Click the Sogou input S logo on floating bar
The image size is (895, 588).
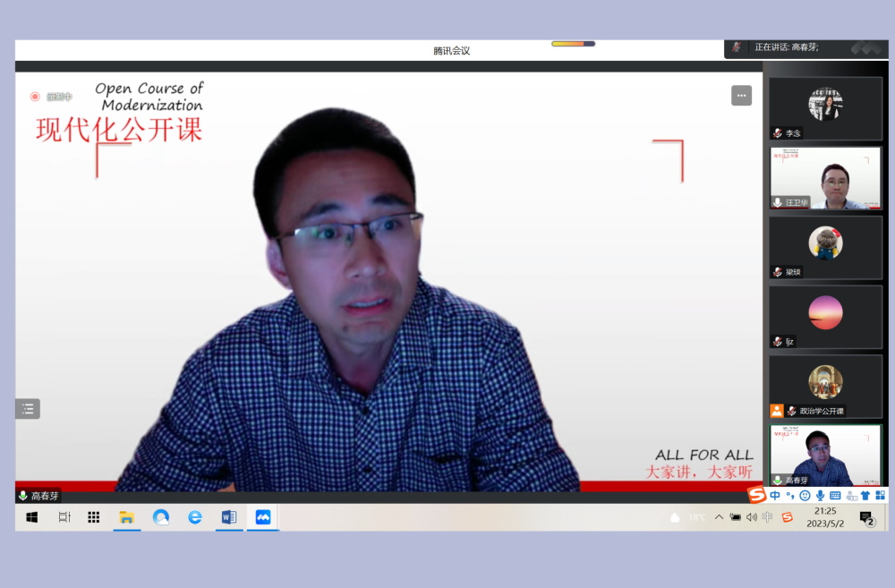click(x=757, y=495)
